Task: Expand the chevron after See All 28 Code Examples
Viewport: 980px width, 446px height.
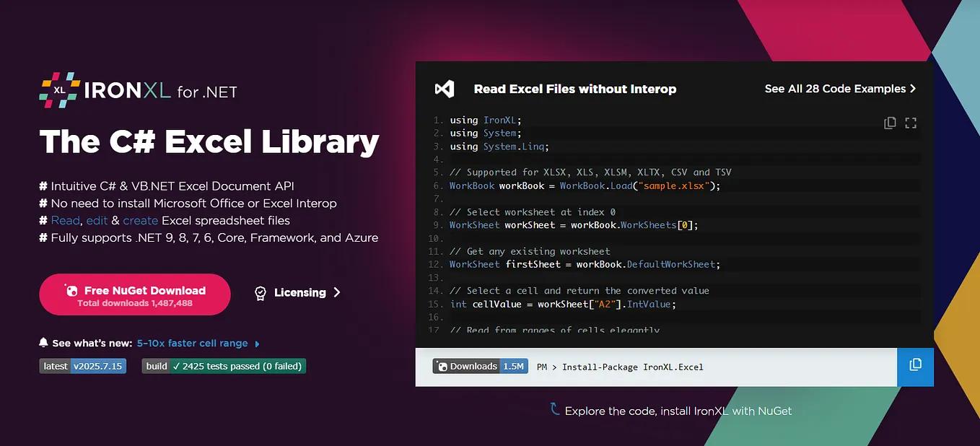Action: pyautogui.click(x=914, y=89)
